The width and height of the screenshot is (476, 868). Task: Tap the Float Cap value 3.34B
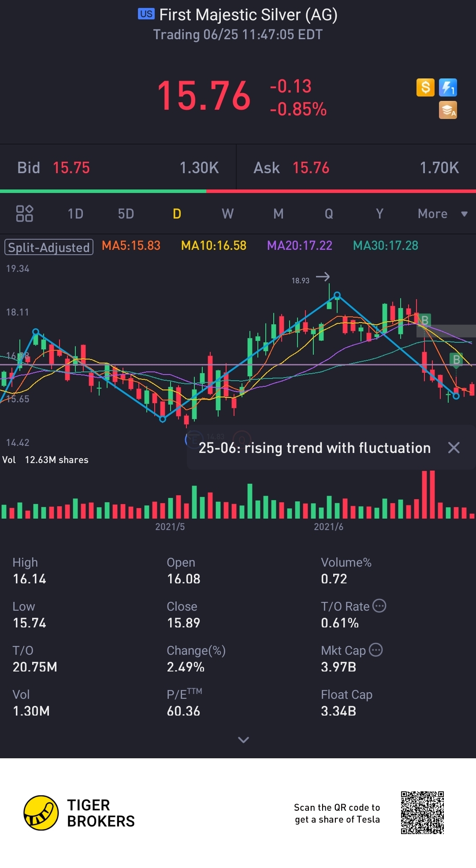pyautogui.click(x=338, y=711)
